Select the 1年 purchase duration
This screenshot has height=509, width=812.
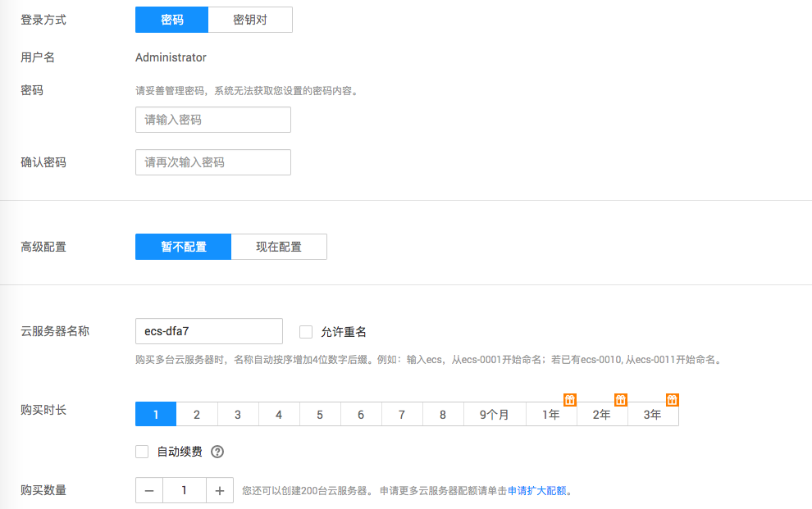551,414
